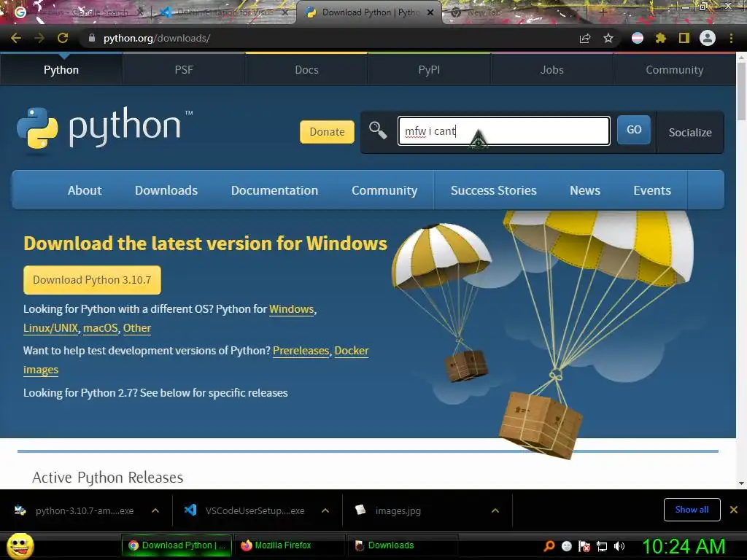Select the Docs top tab
Image resolution: width=747 pixels, height=560 pixels.
(x=306, y=69)
